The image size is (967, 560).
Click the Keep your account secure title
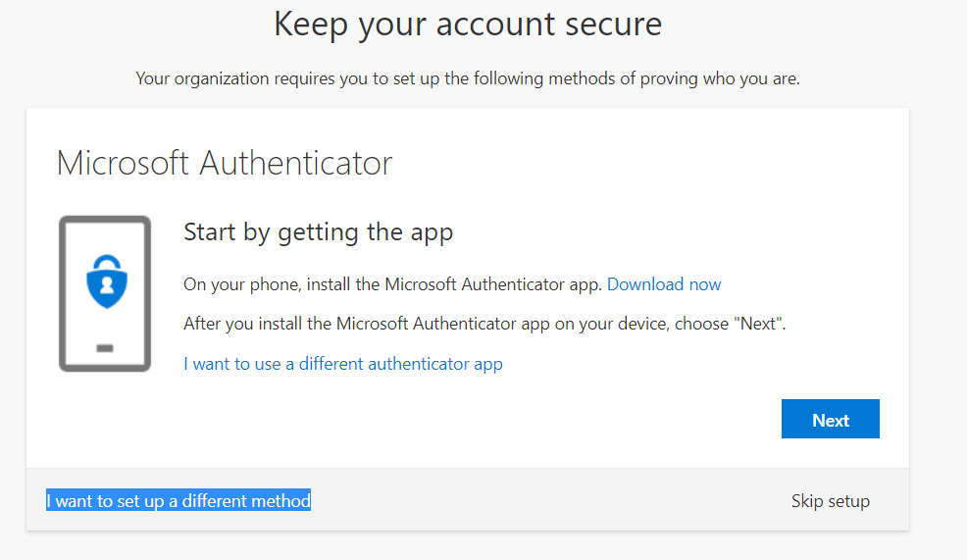468,24
